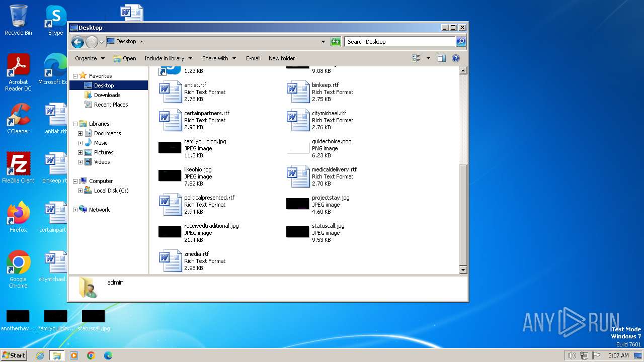
Task: Open Include in library dropdown
Action: click(x=169, y=58)
